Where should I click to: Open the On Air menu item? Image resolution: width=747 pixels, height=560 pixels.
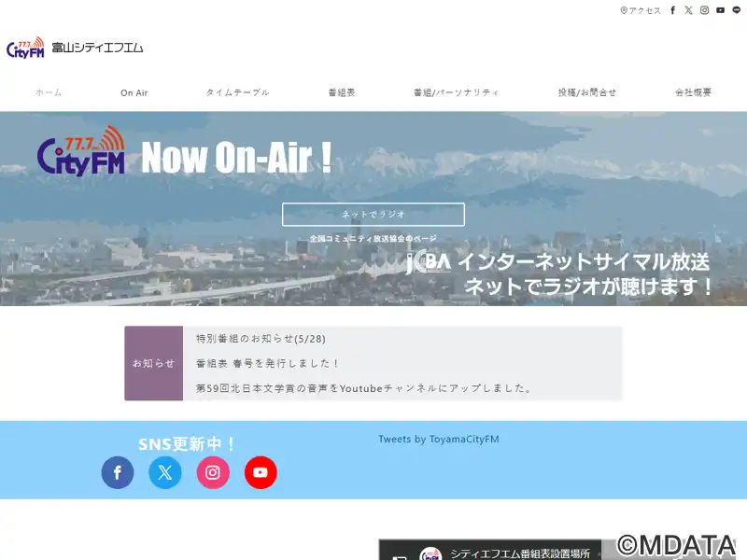pos(134,92)
